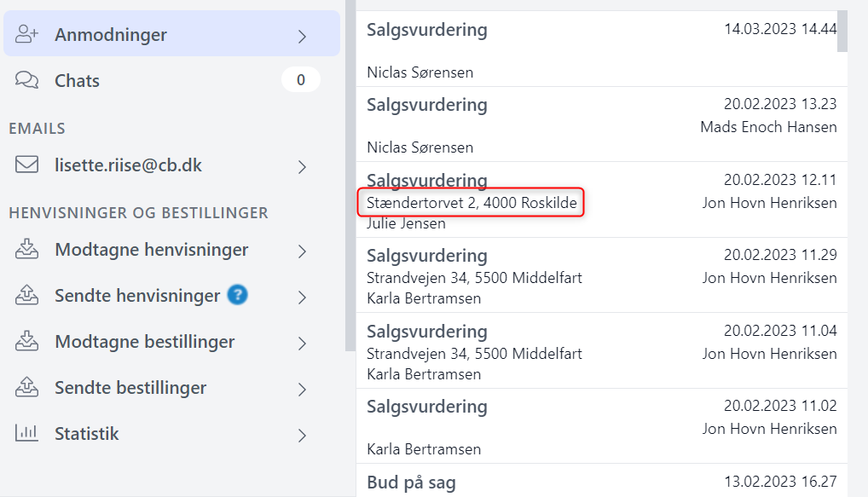
Task: Open help question mark beside Sendte henvisninger
Action: point(238,296)
